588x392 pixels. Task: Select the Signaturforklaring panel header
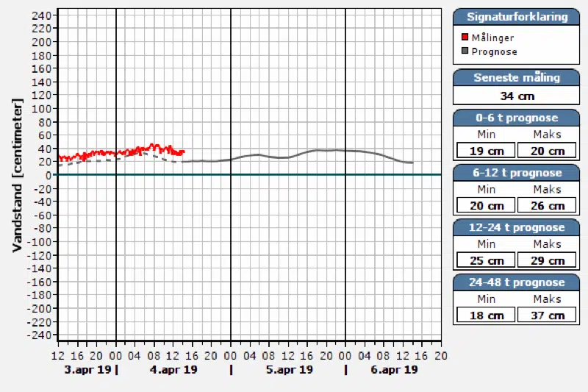(x=517, y=16)
